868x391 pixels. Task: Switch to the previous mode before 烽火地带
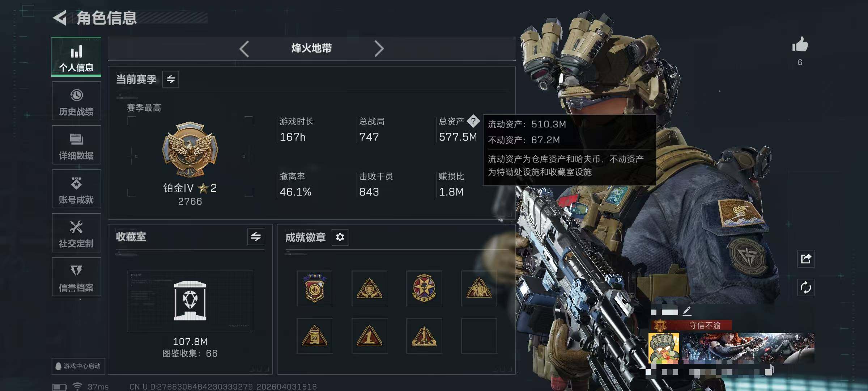coord(244,49)
